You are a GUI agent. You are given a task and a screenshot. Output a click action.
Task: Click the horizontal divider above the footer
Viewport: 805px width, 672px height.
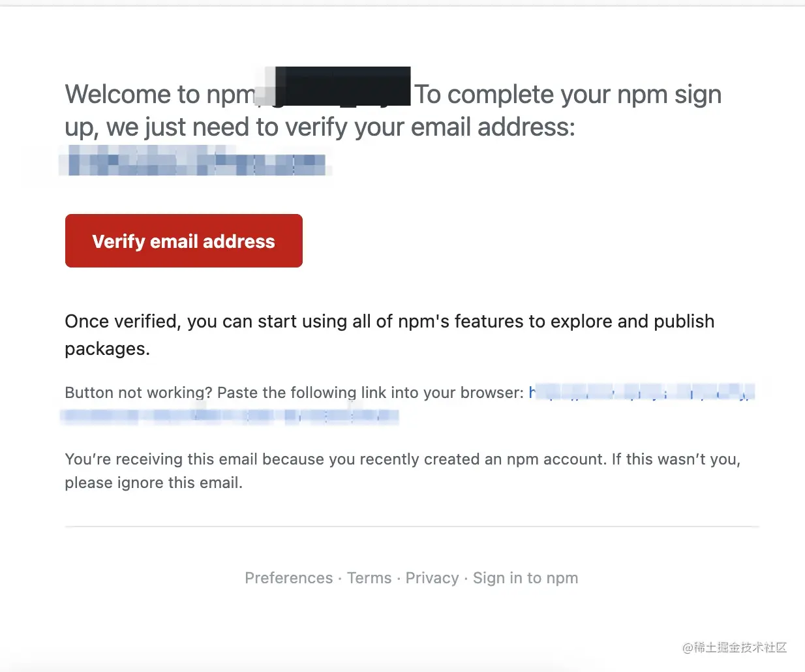[x=412, y=527]
